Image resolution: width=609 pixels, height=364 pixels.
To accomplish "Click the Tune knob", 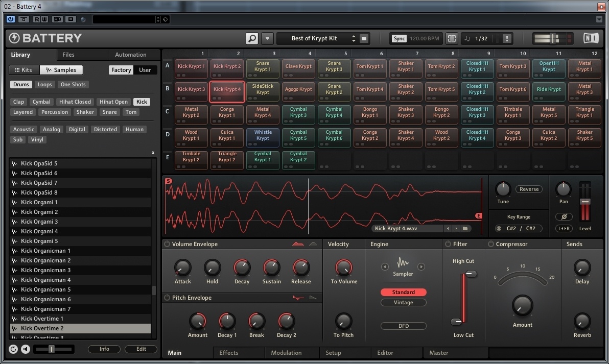I will point(503,189).
